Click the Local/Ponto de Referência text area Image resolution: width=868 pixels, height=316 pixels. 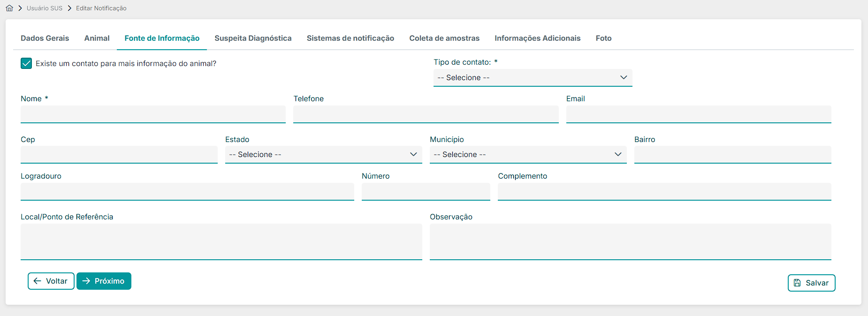pyautogui.click(x=221, y=241)
